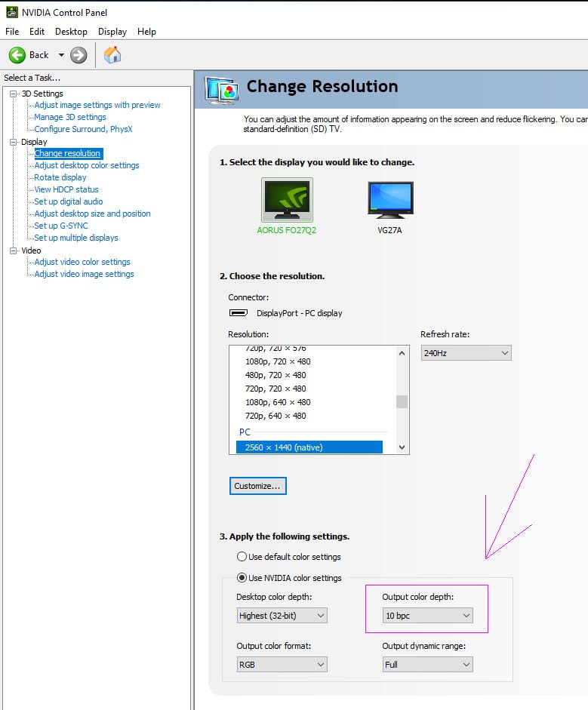
Task: Open the File menu
Action: coord(12,32)
